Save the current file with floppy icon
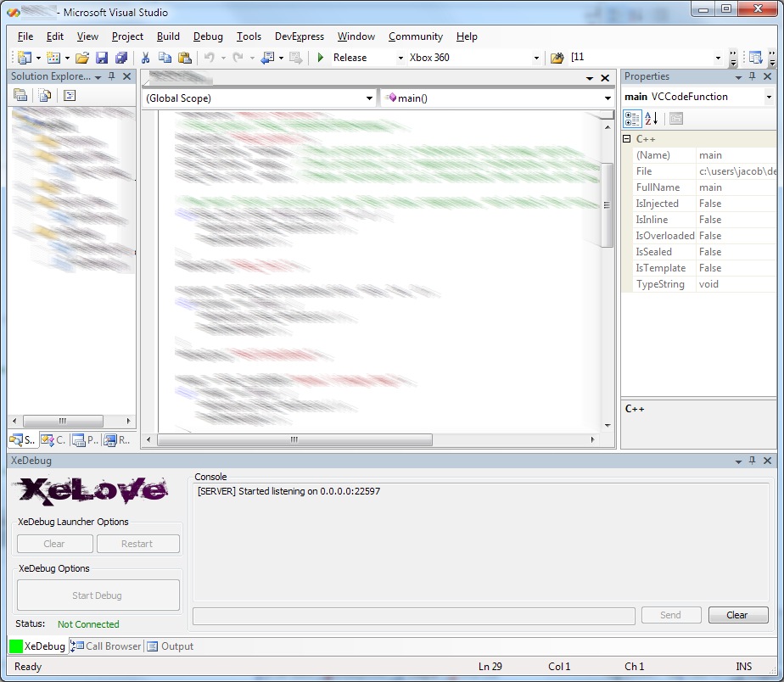The image size is (784, 682). click(x=102, y=58)
